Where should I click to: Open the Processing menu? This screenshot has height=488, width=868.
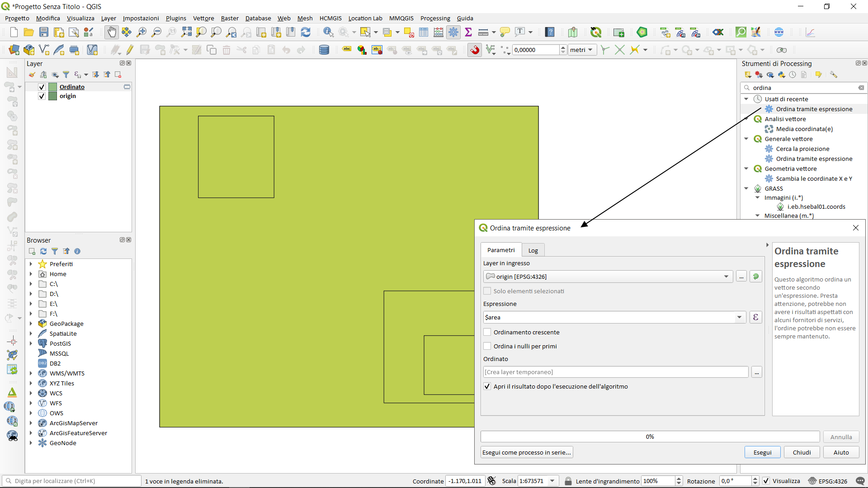[x=435, y=18]
